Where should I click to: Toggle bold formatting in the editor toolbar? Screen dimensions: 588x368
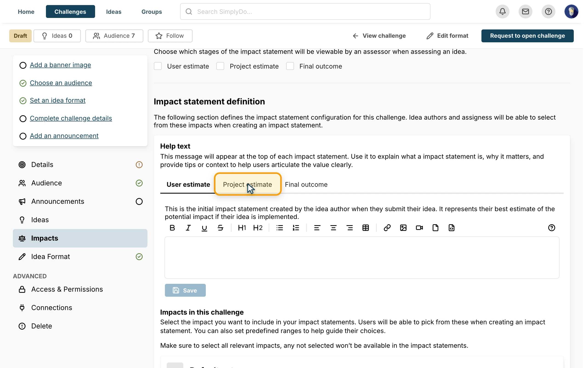(x=172, y=228)
